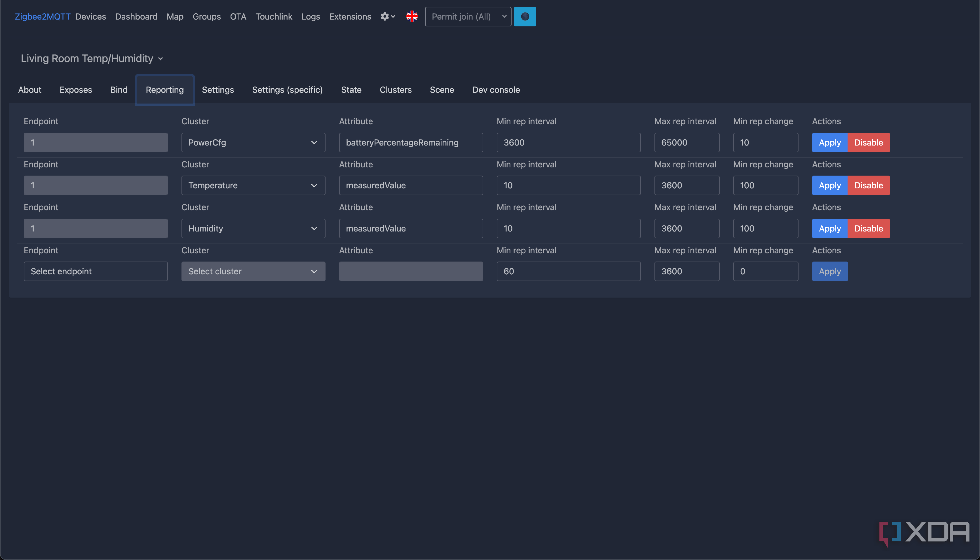Click the Temperature row measuredValue attribute field
The image size is (980, 560).
click(411, 185)
